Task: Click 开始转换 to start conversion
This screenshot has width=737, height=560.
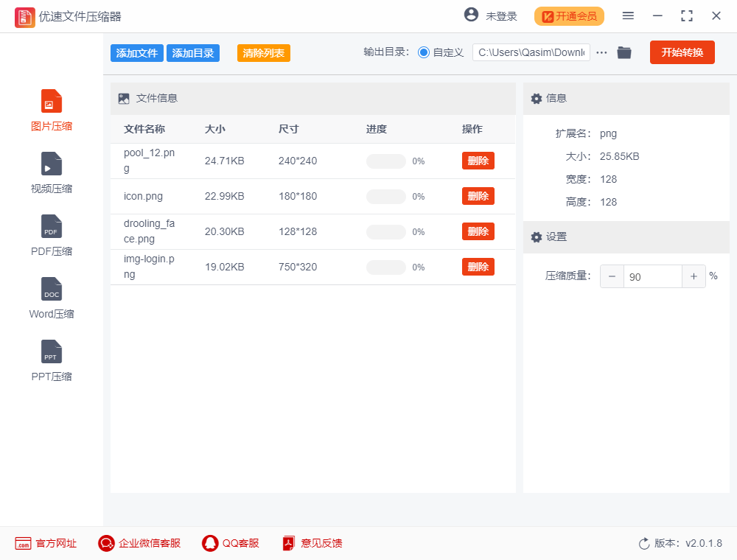Action: click(x=682, y=52)
